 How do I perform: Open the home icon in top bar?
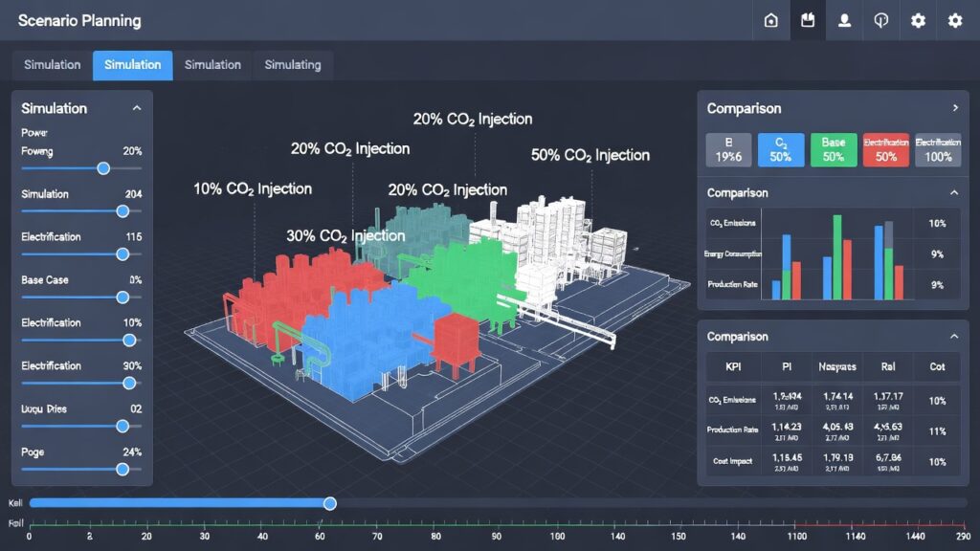tap(771, 21)
